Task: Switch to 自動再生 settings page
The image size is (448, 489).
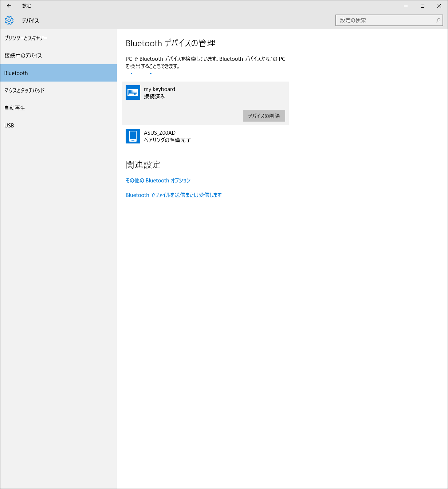Action: point(15,108)
